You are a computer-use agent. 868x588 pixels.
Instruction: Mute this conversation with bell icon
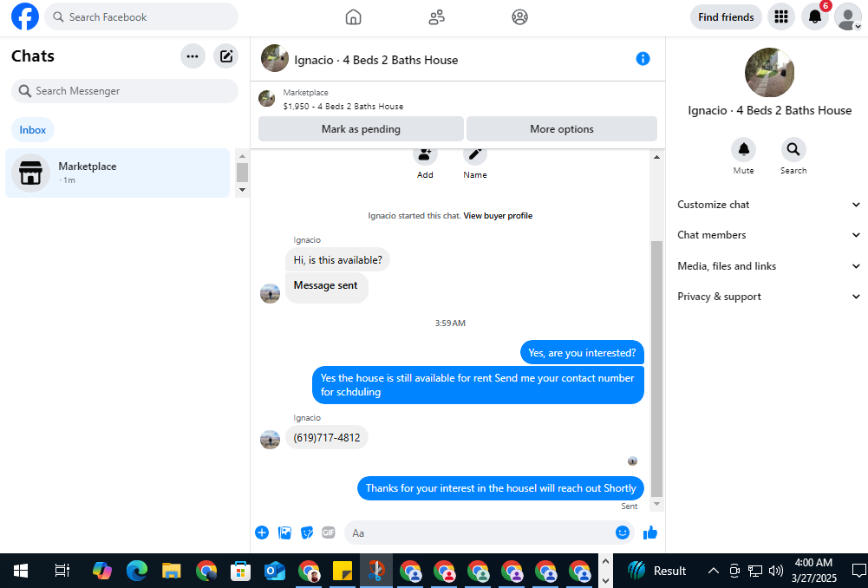[x=743, y=149]
